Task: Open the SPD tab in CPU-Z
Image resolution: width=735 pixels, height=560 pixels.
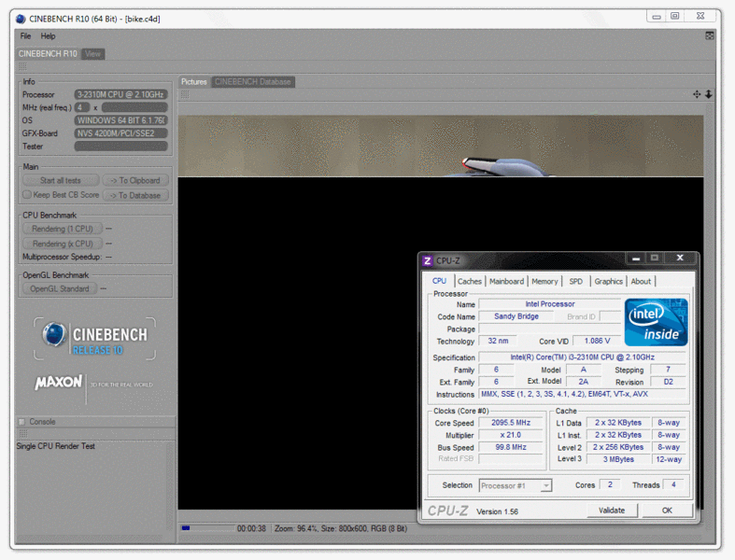Action: pyautogui.click(x=575, y=281)
